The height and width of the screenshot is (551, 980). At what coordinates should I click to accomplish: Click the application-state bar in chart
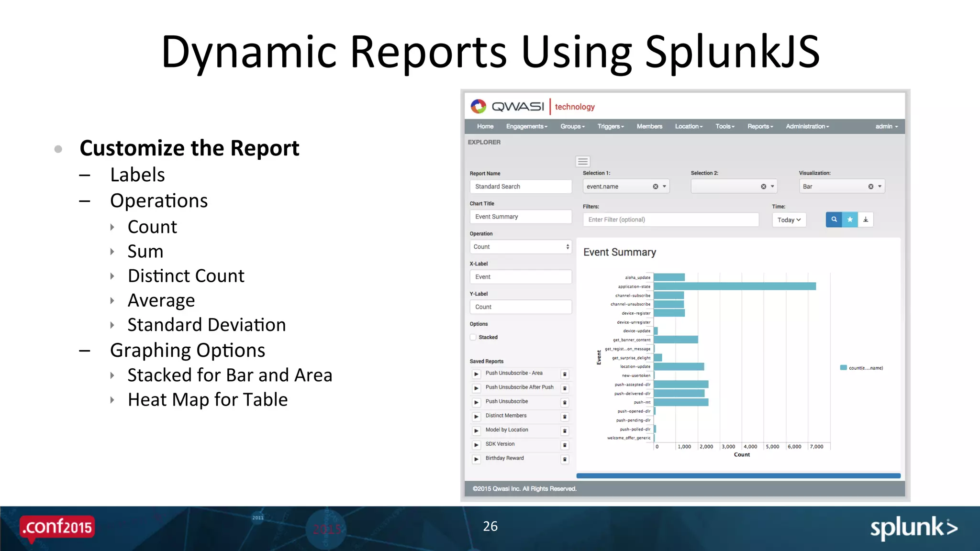click(x=735, y=287)
